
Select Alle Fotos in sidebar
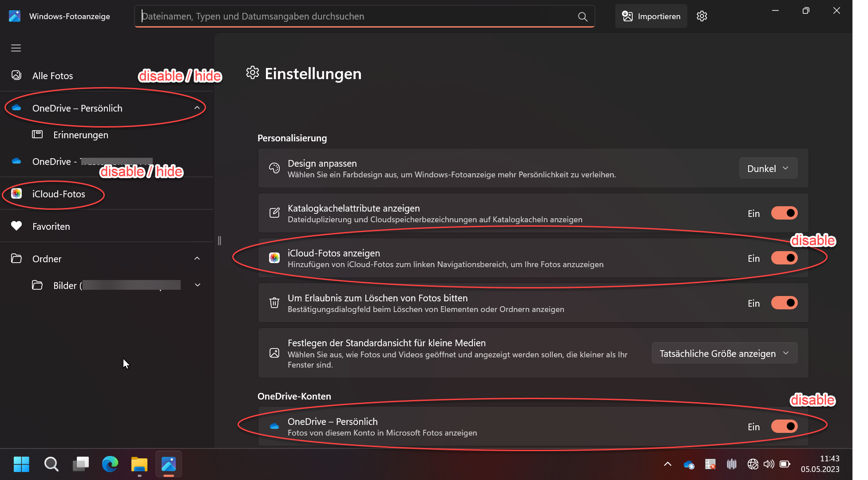(x=107, y=76)
